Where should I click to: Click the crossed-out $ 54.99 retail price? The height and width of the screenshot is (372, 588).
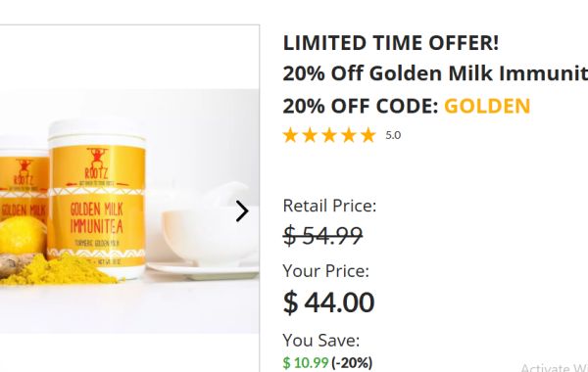(322, 236)
